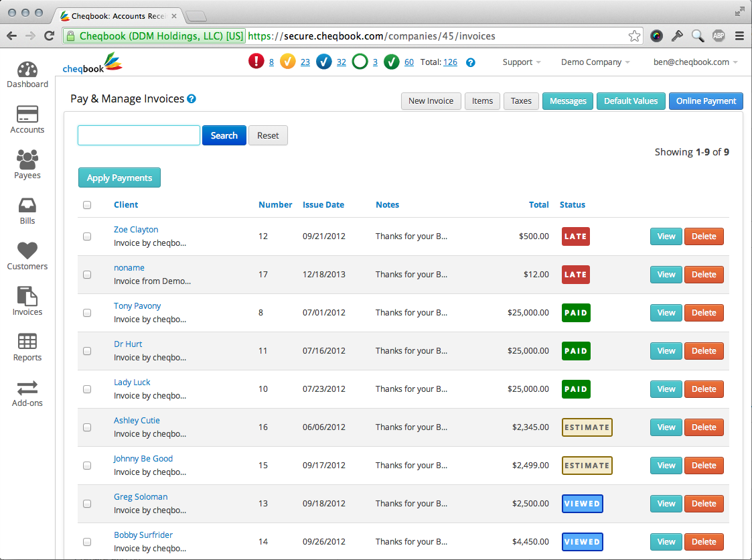Bookmark this page with the star icon
752x560 pixels.
point(635,36)
